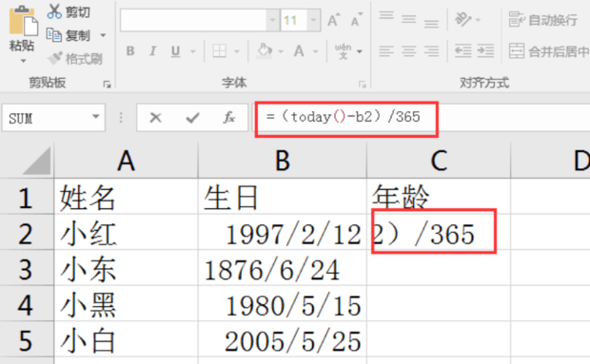590x364 pixels.
Task: Confirm formula entry with checkmark
Action: [x=192, y=118]
